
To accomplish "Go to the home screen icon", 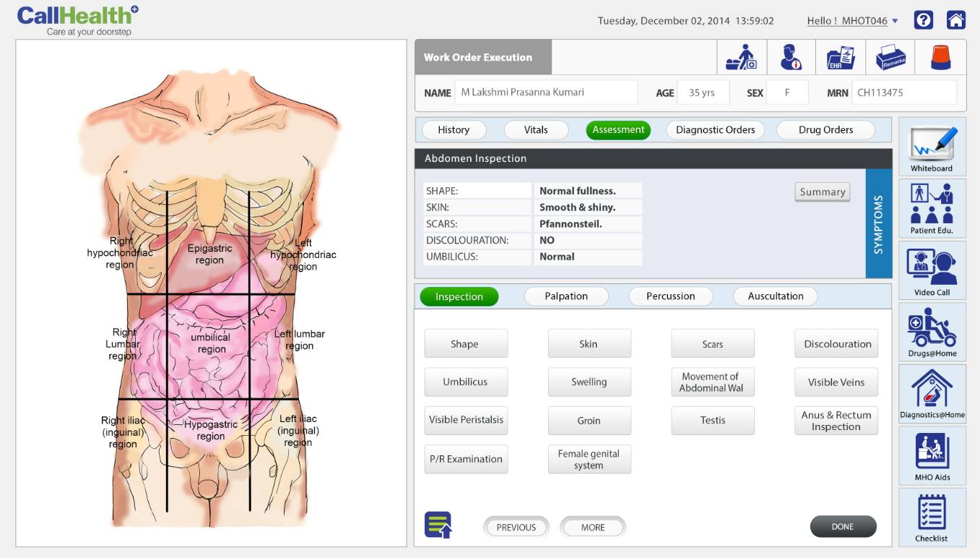I will coord(956,20).
